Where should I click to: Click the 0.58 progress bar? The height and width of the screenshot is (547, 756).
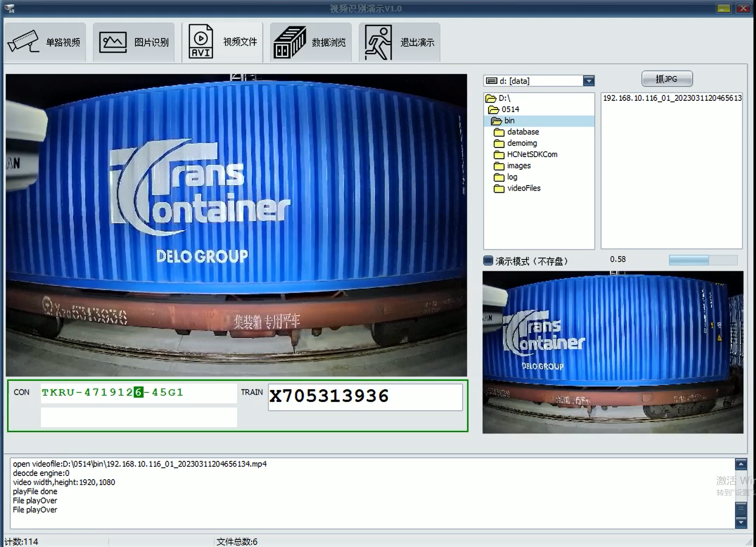pyautogui.click(x=702, y=260)
